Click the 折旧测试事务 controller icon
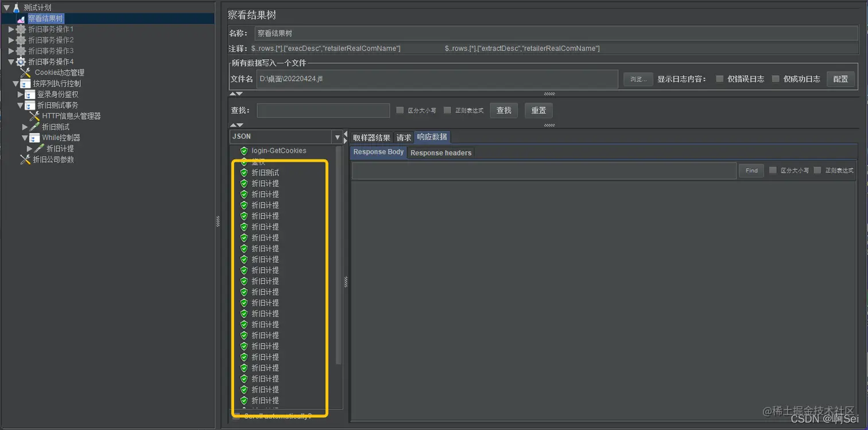Viewport: 868px width, 430px height. coord(30,106)
